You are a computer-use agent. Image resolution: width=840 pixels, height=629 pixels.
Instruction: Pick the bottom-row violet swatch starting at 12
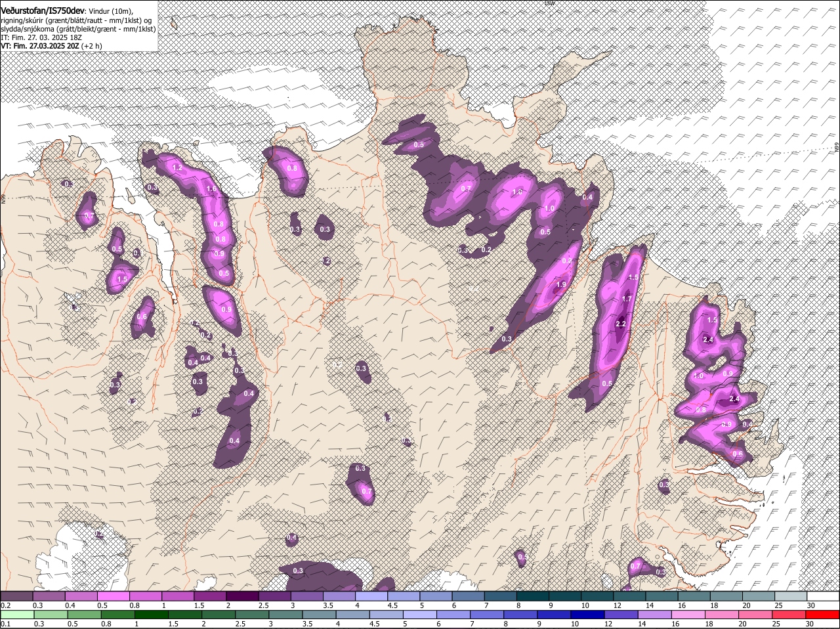coord(621,615)
